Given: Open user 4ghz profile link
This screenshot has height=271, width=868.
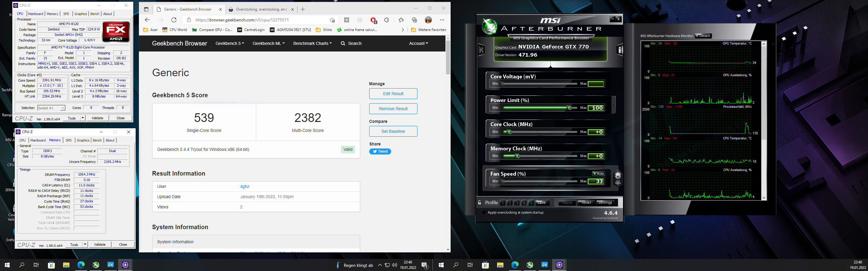Looking at the screenshot, I should 245,186.
